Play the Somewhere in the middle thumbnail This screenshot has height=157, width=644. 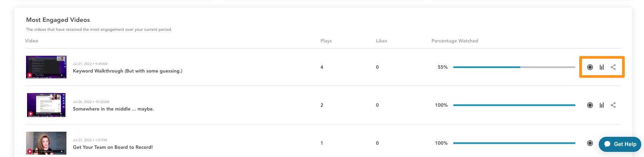coord(46,105)
